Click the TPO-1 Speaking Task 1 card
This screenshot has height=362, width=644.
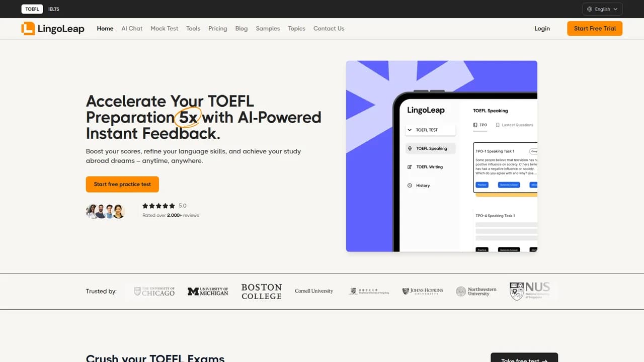(x=506, y=167)
